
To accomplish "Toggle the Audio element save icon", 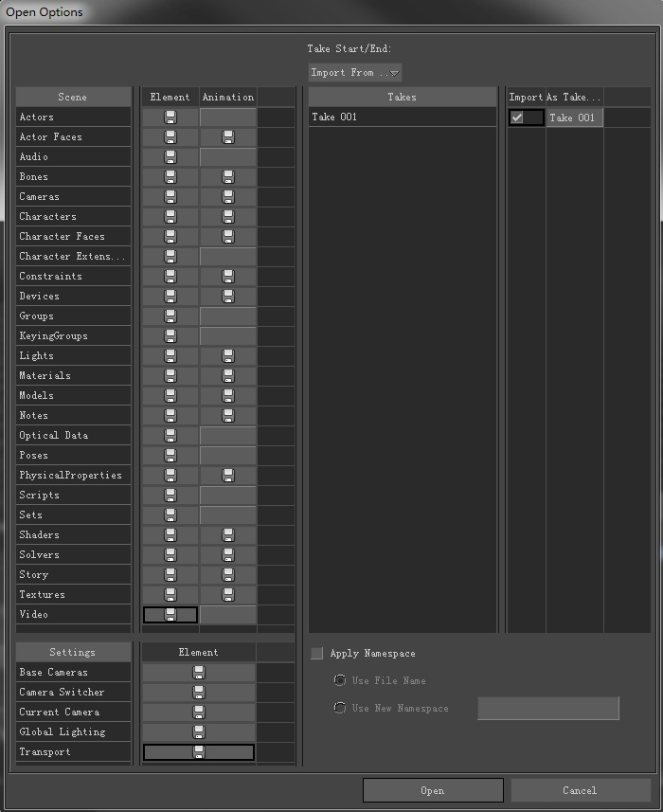I will click(170, 157).
